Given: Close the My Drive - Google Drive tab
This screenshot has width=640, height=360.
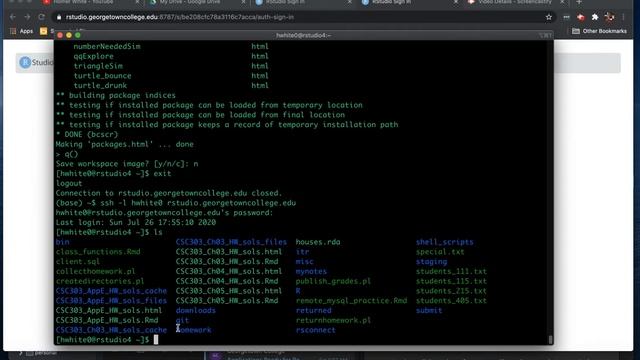Looking at the screenshot, I should [243, 2].
